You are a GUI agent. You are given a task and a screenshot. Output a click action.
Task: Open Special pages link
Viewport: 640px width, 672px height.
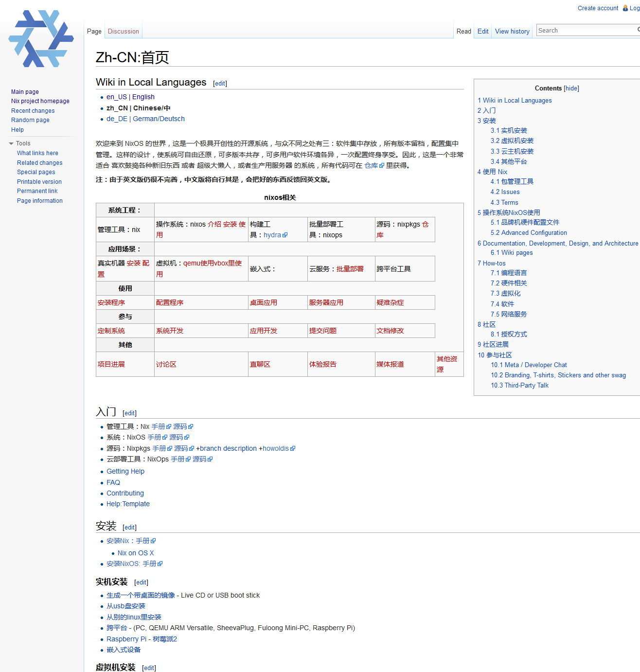click(x=36, y=172)
